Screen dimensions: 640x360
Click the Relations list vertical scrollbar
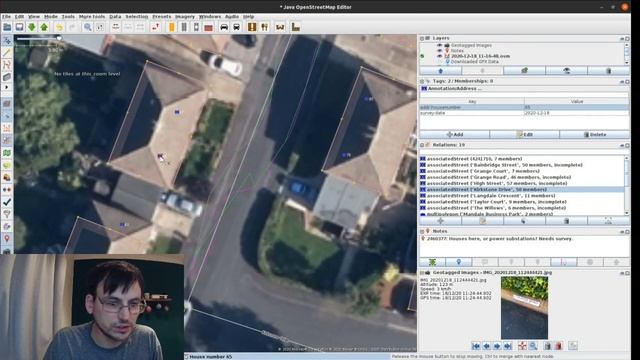627,185
